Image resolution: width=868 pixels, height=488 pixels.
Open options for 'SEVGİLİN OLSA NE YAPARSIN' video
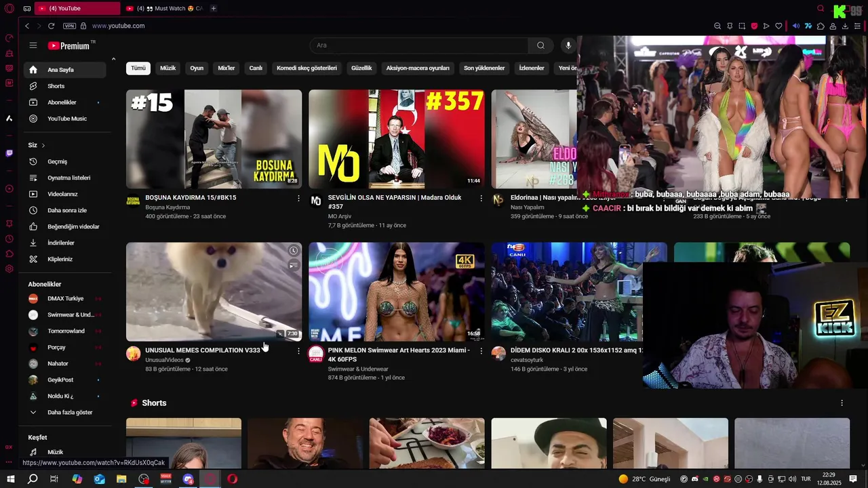(x=481, y=199)
